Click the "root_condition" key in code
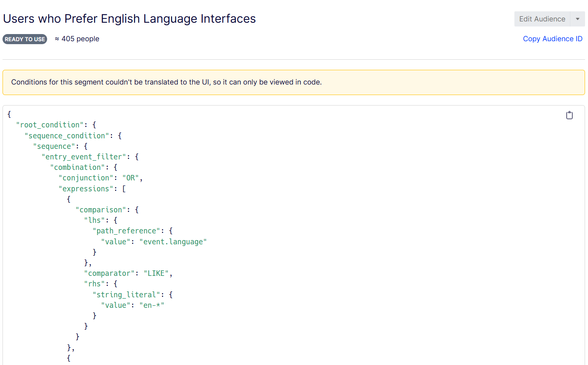The width and height of the screenshot is (588, 365). pos(50,125)
